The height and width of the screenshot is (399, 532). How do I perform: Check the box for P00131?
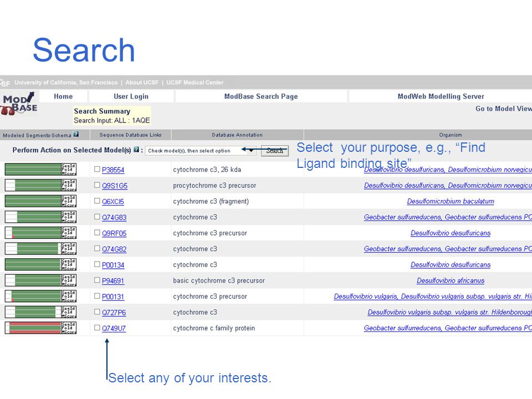click(x=97, y=295)
